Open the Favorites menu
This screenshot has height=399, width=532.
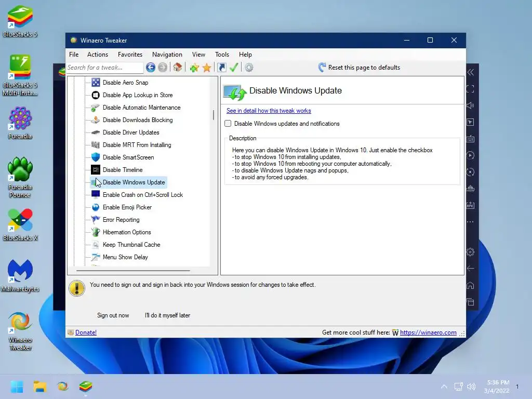point(130,54)
